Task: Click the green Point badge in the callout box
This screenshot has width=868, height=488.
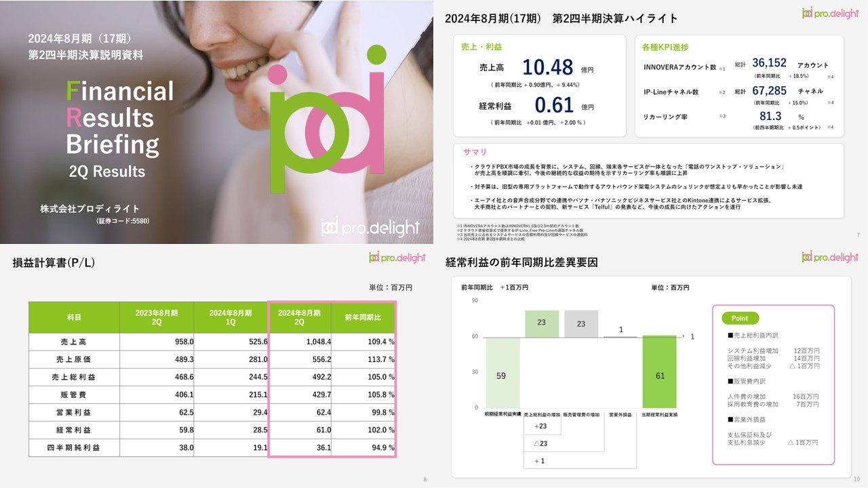Action: pyautogui.click(x=739, y=317)
